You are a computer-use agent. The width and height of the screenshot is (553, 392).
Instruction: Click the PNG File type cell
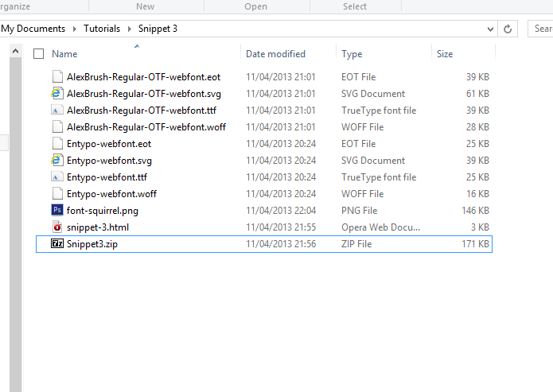[360, 211]
